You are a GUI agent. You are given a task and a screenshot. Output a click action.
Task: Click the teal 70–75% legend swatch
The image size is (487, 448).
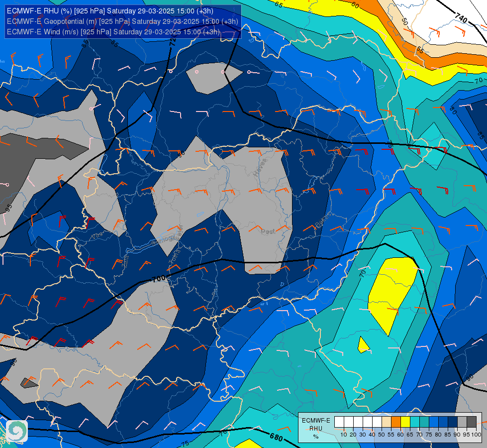pos(424,422)
